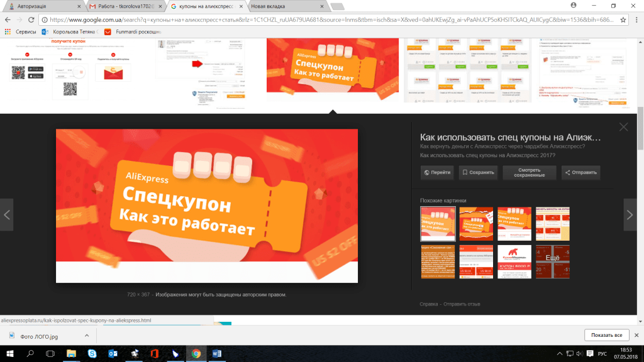Open Task View on the taskbar
644x362 pixels.
[50, 354]
